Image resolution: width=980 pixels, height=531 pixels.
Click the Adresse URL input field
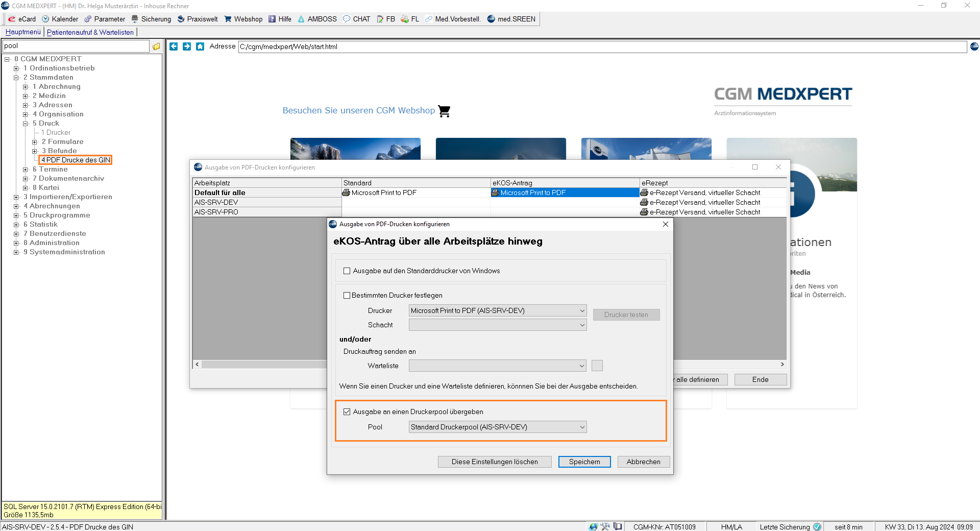(x=602, y=46)
